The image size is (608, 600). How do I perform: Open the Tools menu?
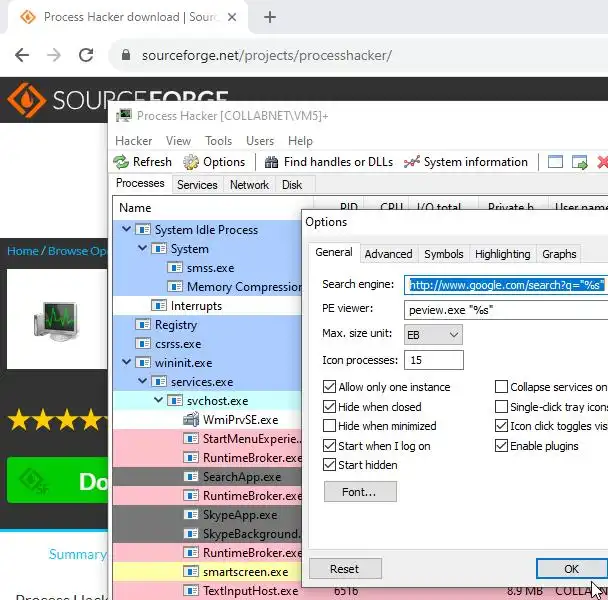tap(218, 141)
